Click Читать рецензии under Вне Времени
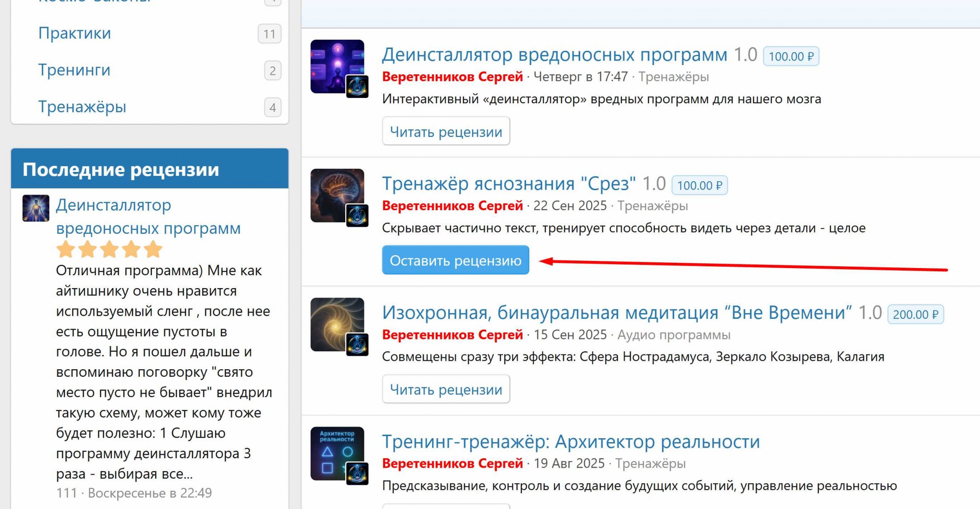The image size is (980, 509). tap(446, 389)
